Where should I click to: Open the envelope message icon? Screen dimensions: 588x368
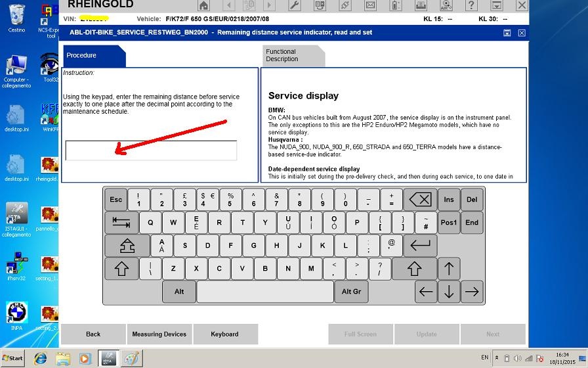coord(371,5)
